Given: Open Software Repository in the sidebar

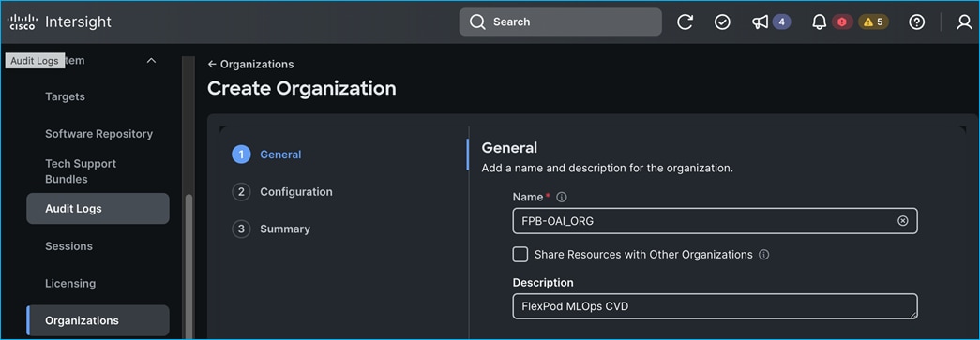Looking at the screenshot, I should (x=98, y=134).
